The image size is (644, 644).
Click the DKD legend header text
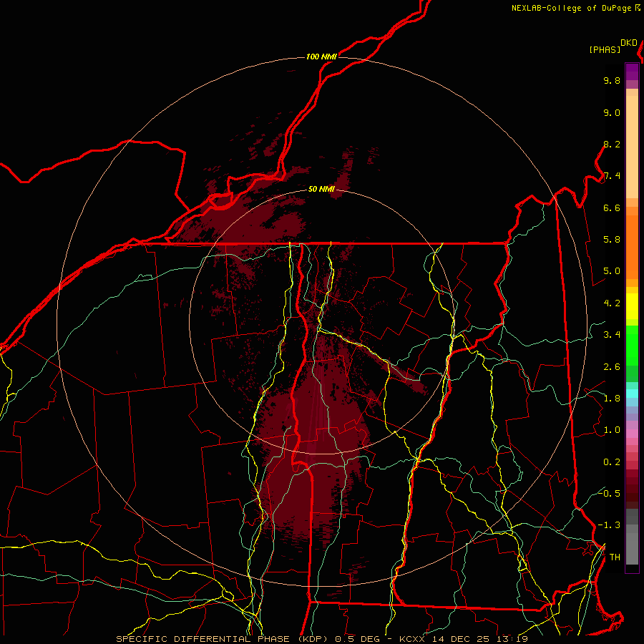click(629, 43)
